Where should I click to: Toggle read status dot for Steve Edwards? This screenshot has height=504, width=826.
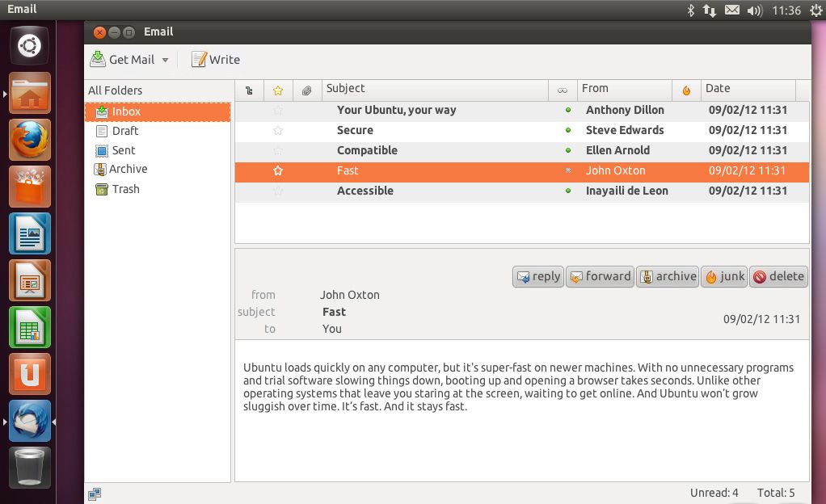[x=568, y=130]
